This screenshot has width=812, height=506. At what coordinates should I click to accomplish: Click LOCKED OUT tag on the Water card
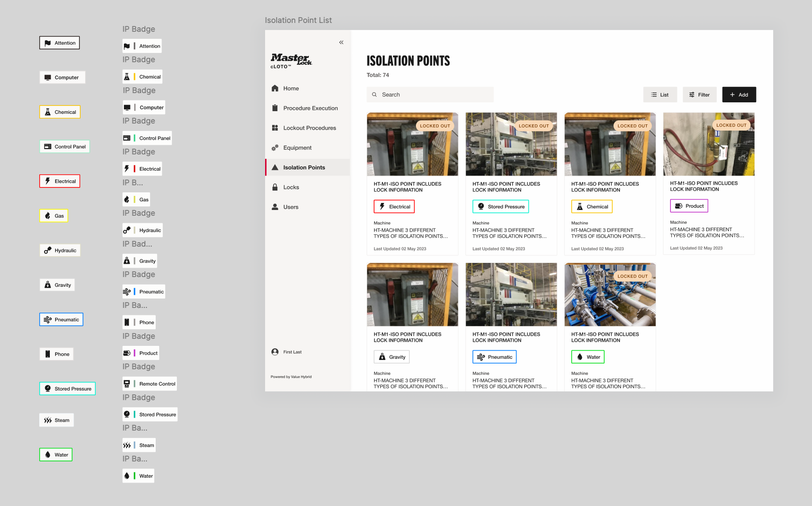point(632,276)
